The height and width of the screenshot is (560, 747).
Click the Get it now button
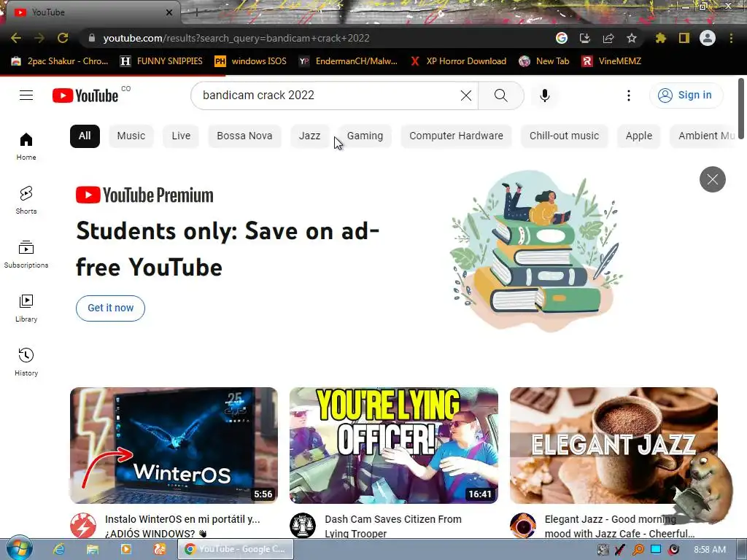pyautogui.click(x=111, y=308)
